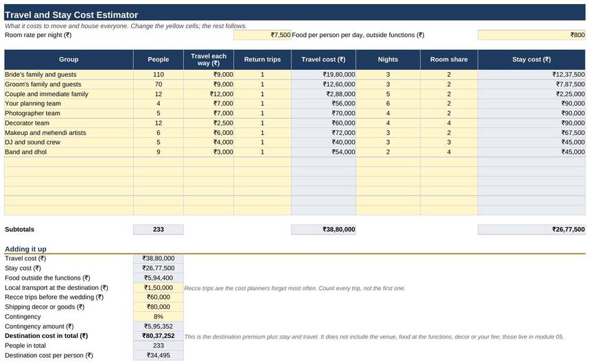Select the ₹2,88,000 travel cost cell

click(323, 94)
